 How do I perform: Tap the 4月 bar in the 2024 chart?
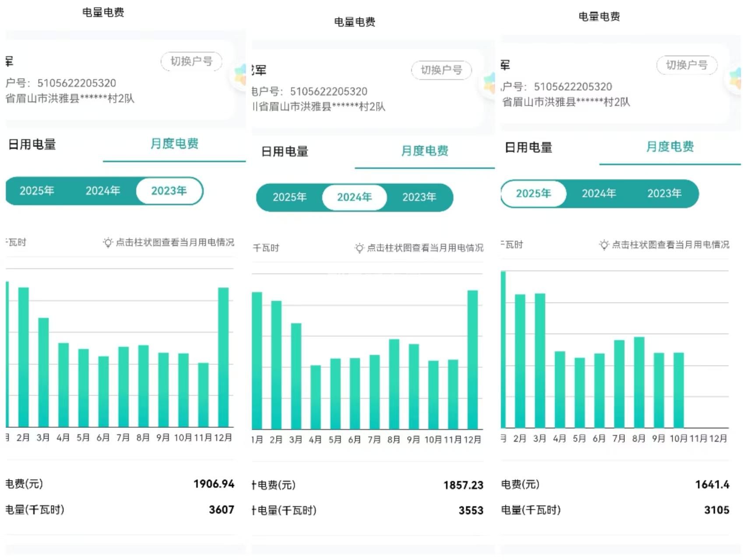click(x=315, y=397)
